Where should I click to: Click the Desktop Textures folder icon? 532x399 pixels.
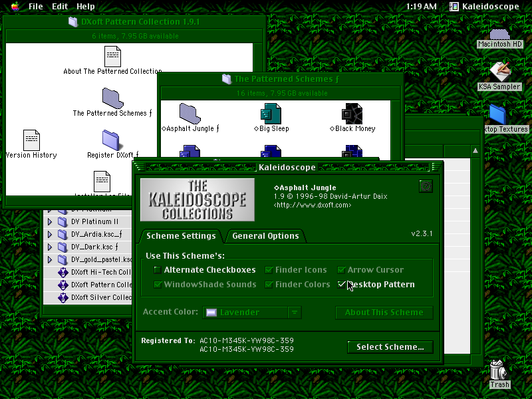497,114
